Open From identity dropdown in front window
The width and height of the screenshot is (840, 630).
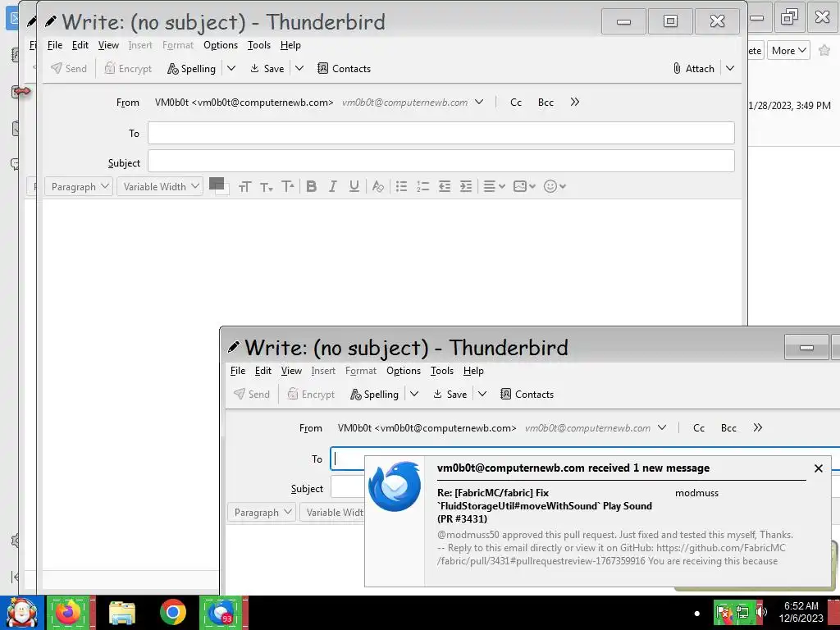pos(662,427)
